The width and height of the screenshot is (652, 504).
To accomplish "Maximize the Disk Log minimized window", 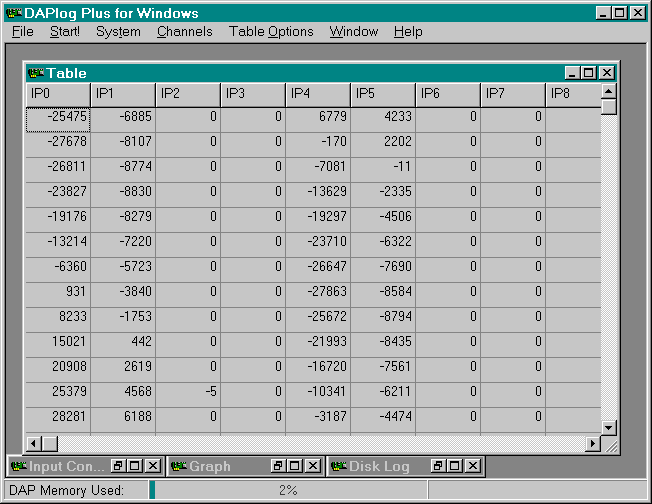I will pyautogui.click(x=454, y=466).
